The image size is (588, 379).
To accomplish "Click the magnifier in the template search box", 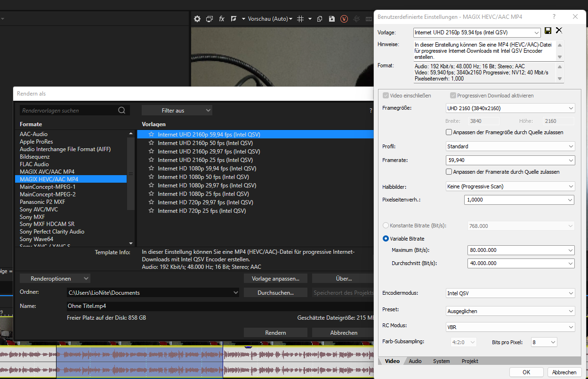I will [x=122, y=111].
